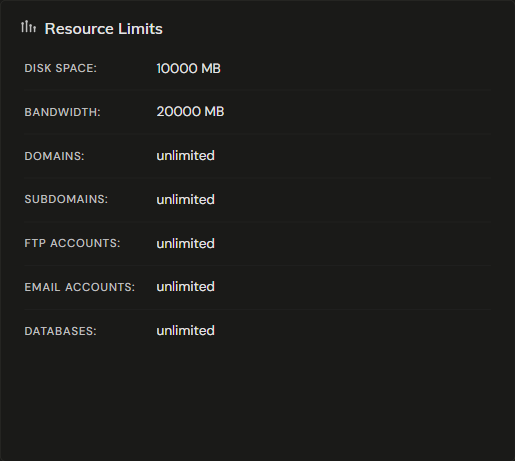
Task: Select the Resource Limits heading
Action: pyautogui.click(x=104, y=29)
